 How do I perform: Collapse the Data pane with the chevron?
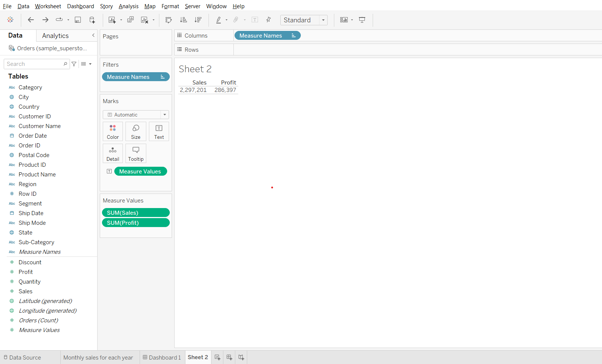[x=93, y=35]
